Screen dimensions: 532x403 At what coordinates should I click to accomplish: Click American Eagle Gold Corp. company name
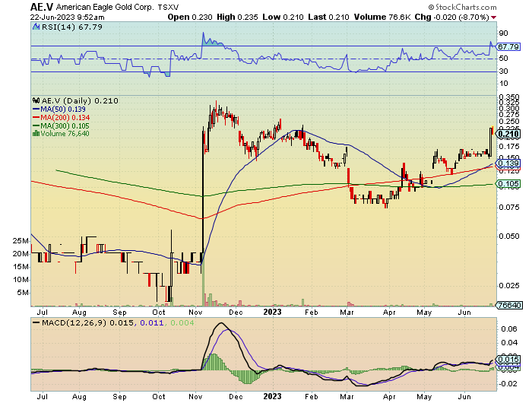tap(105, 7)
